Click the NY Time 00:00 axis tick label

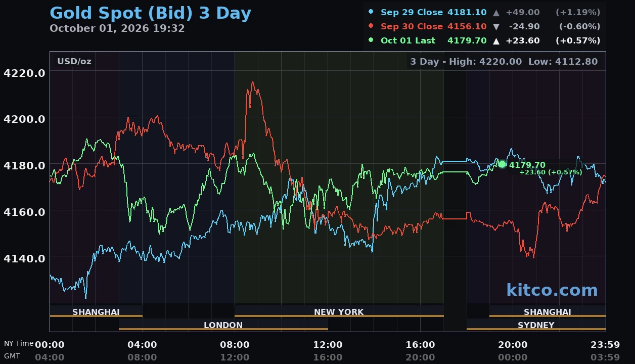point(50,345)
